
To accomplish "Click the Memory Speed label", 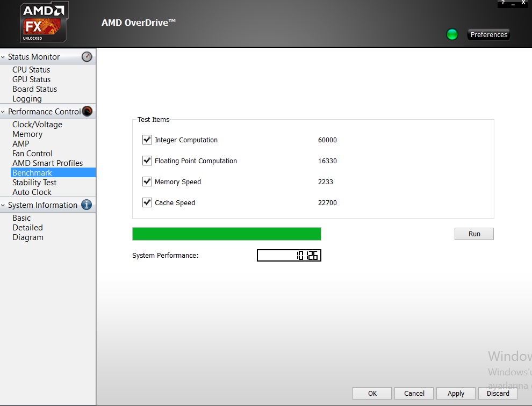I will click(x=178, y=182).
